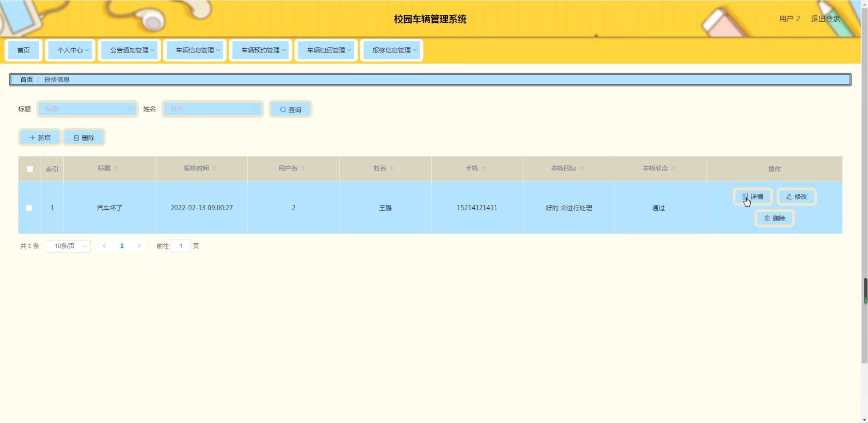Click the sort arrows beside 用户名
868x423 pixels.
[303, 168]
